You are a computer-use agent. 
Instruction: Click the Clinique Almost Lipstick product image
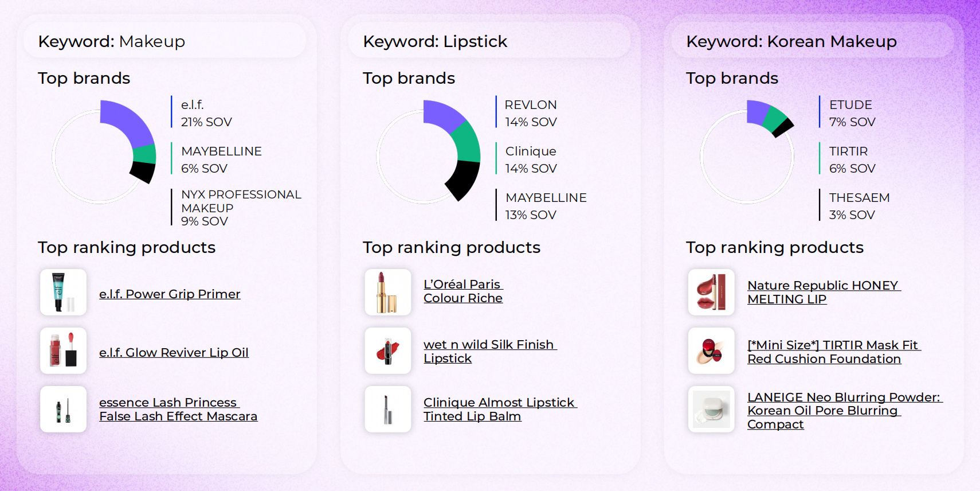[x=388, y=410]
